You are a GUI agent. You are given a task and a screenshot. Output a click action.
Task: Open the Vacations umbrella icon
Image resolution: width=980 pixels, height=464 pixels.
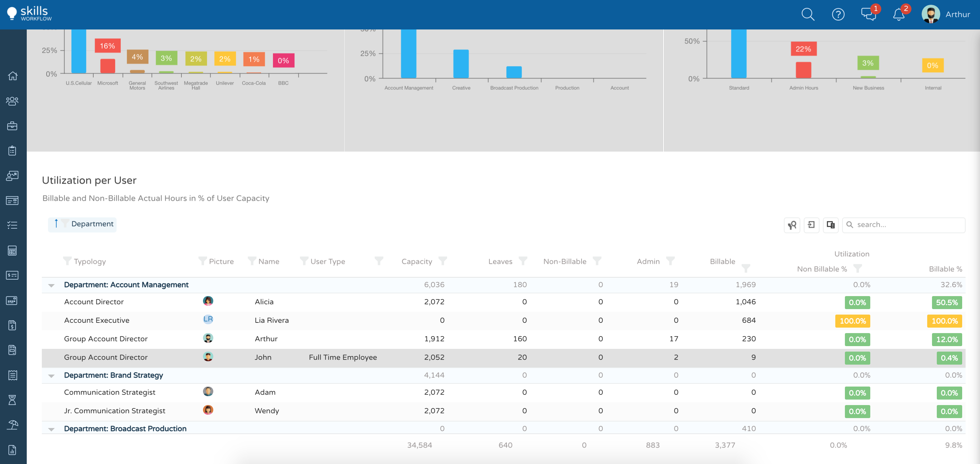click(x=13, y=425)
